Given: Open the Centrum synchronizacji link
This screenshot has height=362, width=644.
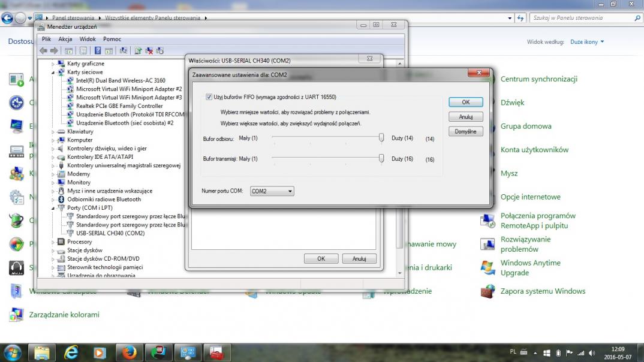Looking at the screenshot, I should [x=539, y=79].
